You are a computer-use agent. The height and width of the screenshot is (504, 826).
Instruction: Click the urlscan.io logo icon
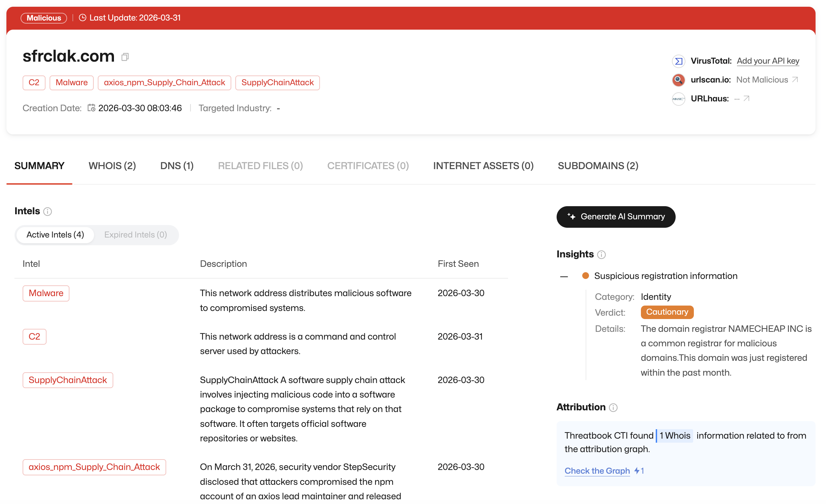click(678, 80)
